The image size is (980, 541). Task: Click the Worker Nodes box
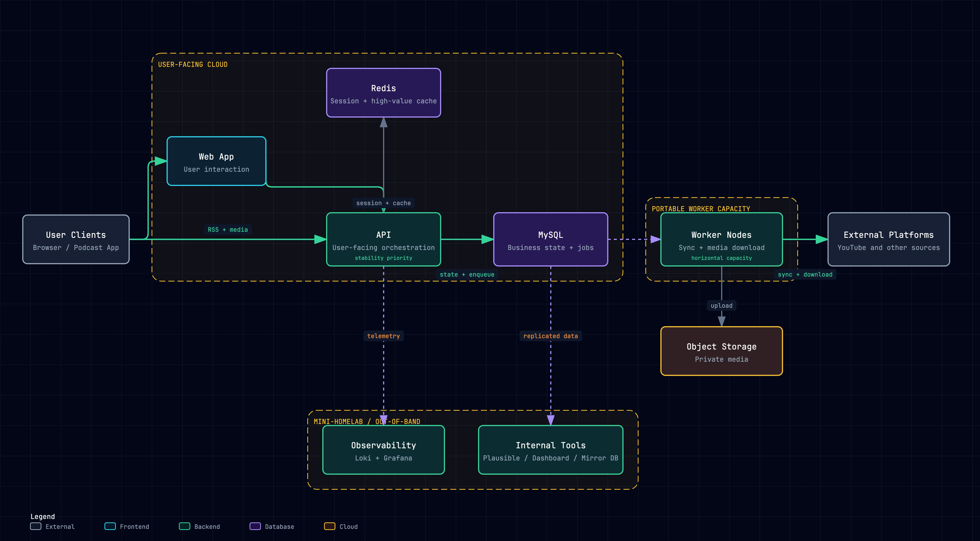(721, 239)
